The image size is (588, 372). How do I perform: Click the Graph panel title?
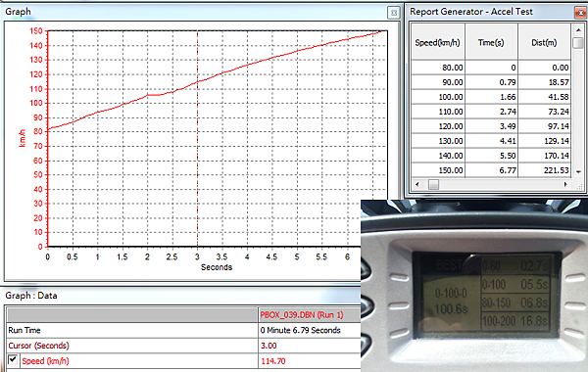18,12
